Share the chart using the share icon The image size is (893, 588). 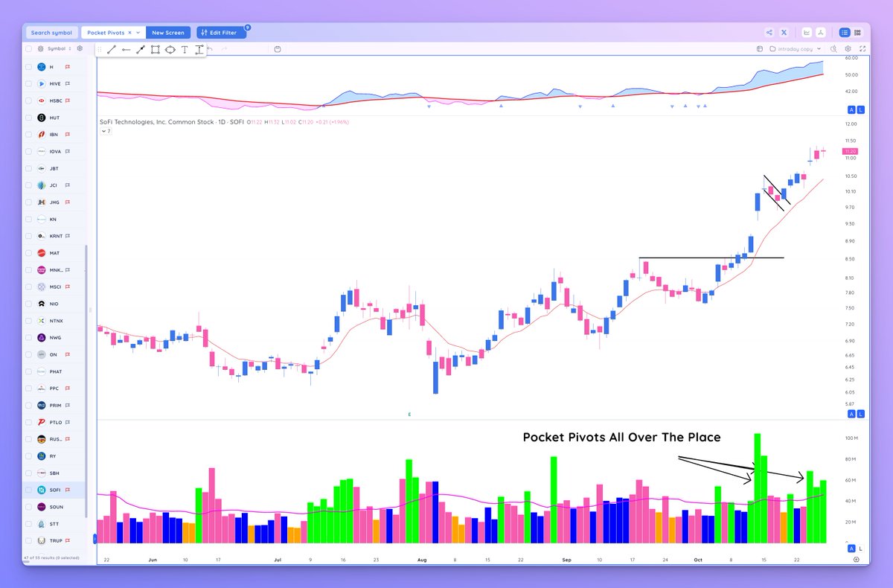click(x=769, y=32)
